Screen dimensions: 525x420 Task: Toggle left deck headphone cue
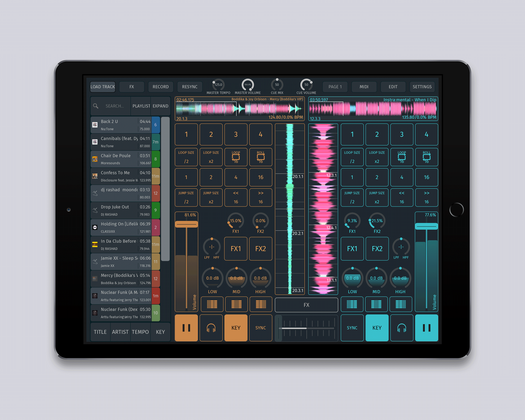pos(211,328)
